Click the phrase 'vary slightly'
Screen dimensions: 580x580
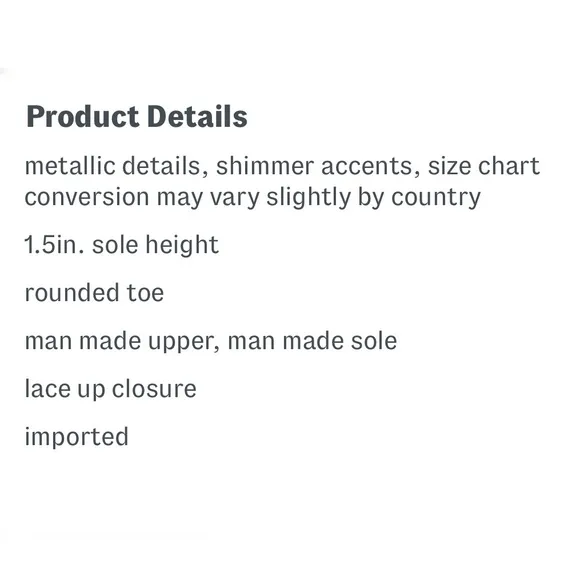(280, 198)
